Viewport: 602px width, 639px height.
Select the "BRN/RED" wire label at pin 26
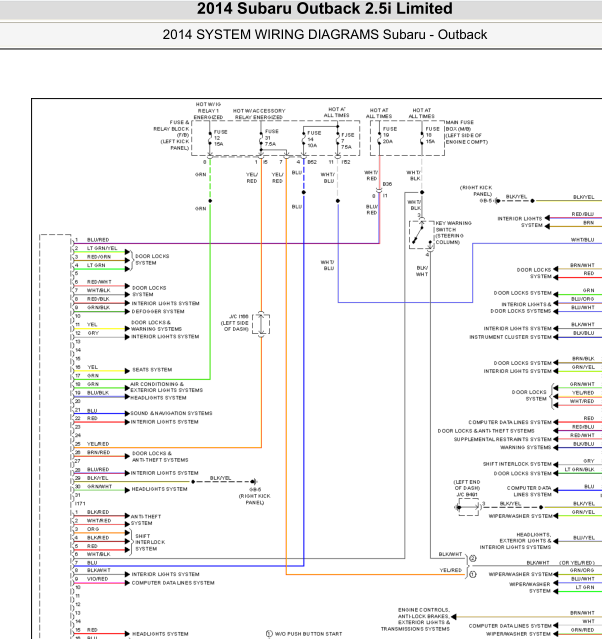pyautogui.click(x=98, y=452)
